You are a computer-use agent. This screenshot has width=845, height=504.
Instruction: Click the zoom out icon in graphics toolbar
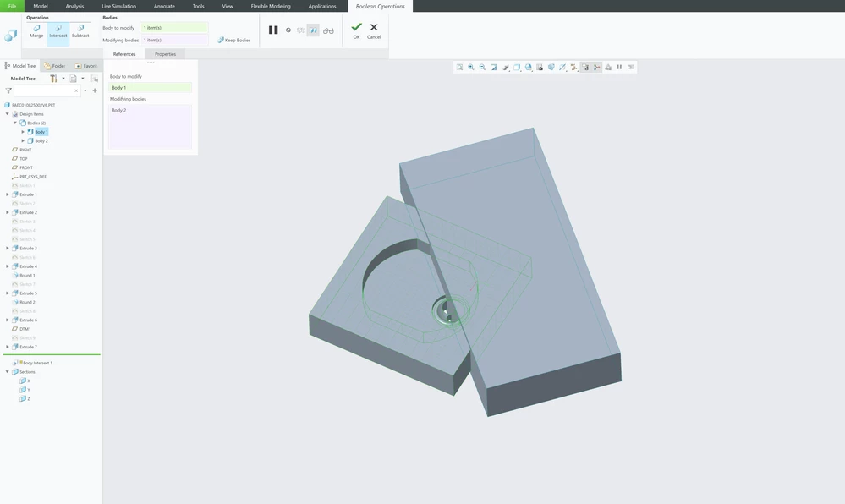(482, 68)
